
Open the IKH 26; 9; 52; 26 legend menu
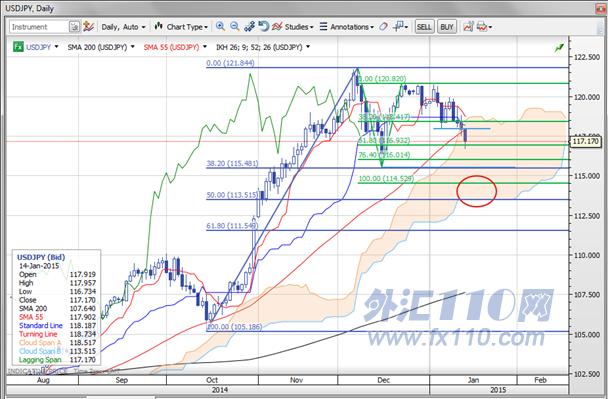[x=263, y=47]
